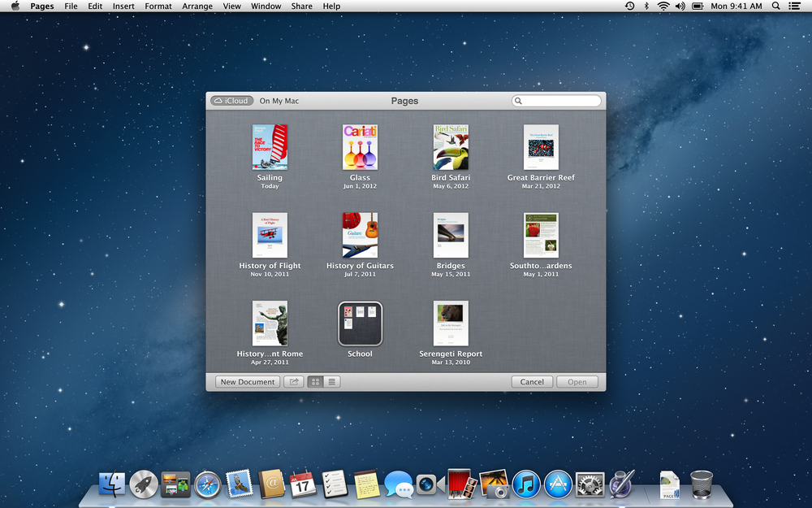The image size is (812, 508).
Task: Click the share arrow button in dialog
Action: click(294, 382)
